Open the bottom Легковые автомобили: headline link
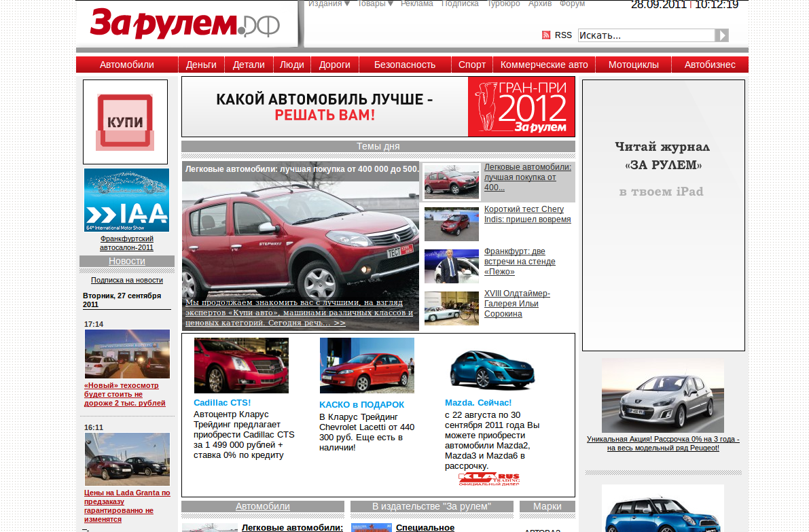The height and width of the screenshot is (532, 809). point(292,527)
